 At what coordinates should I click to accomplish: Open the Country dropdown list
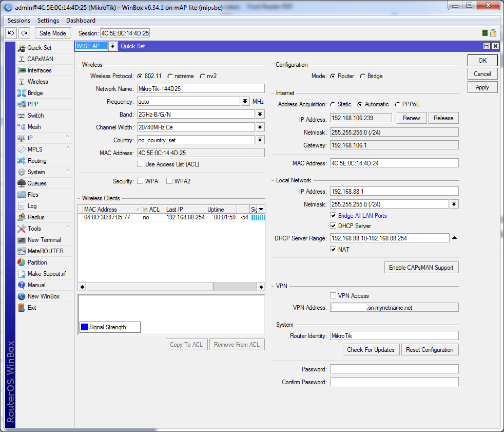pyautogui.click(x=260, y=140)
